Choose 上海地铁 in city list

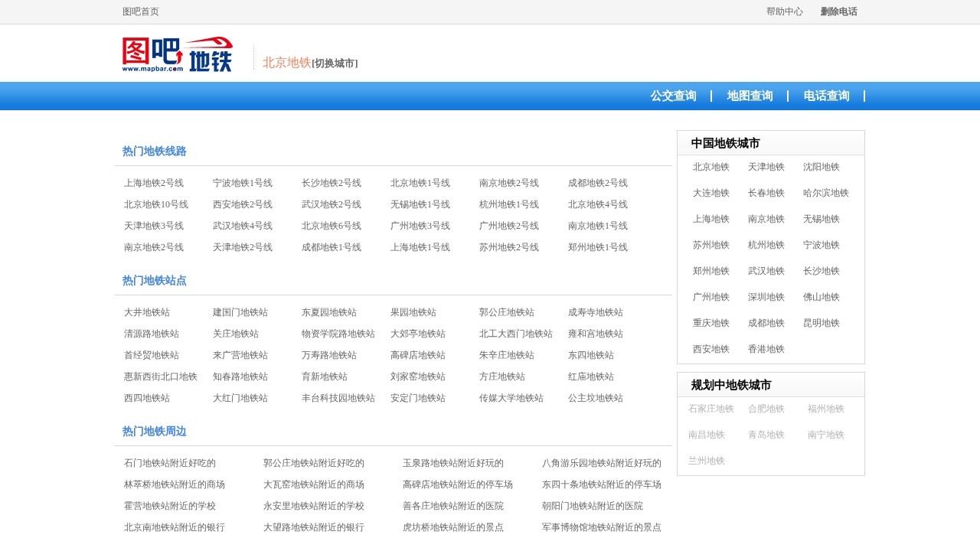click(711, 219)
